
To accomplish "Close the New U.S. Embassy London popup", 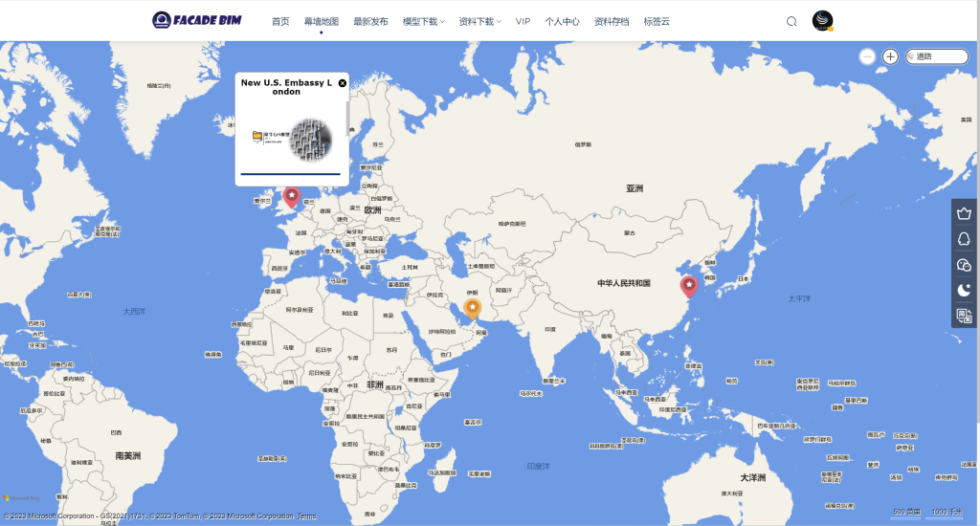I will point(343,83).
